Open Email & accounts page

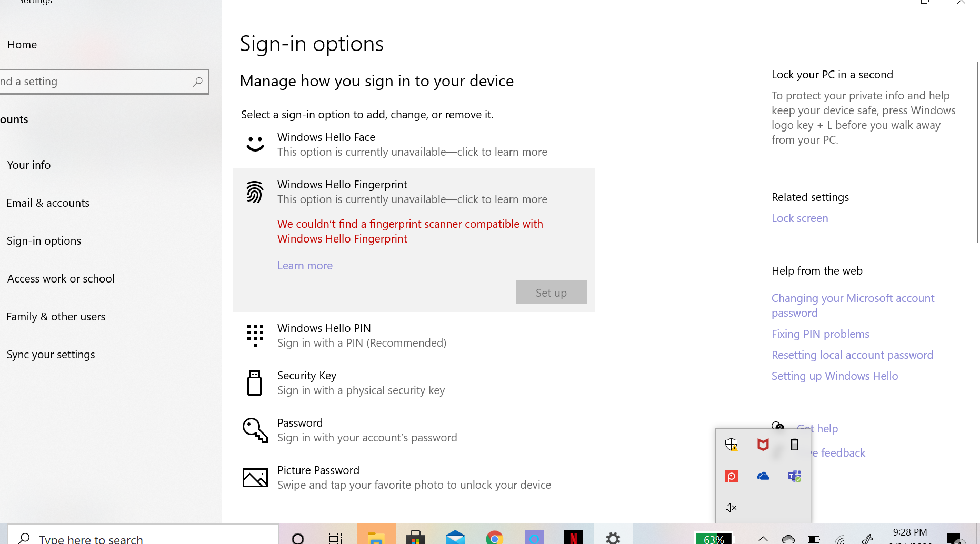(x=48, y=203)
